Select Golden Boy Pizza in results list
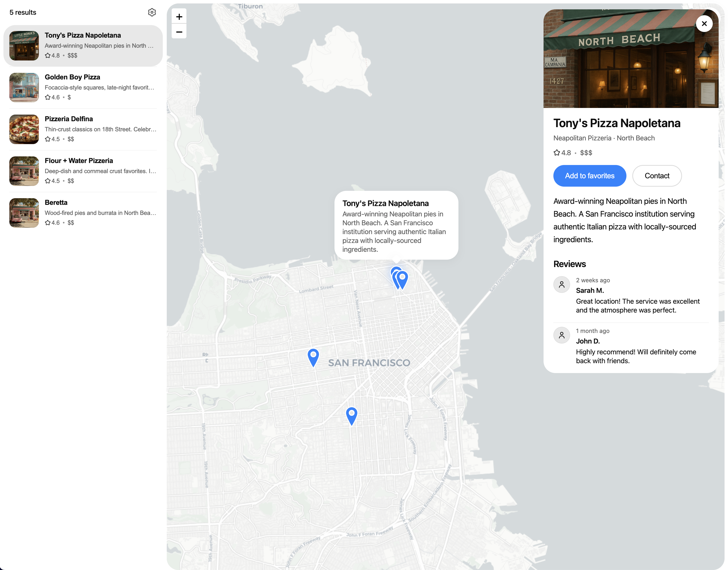This screenshot has width=728, height=570. [x=83, y=87]
